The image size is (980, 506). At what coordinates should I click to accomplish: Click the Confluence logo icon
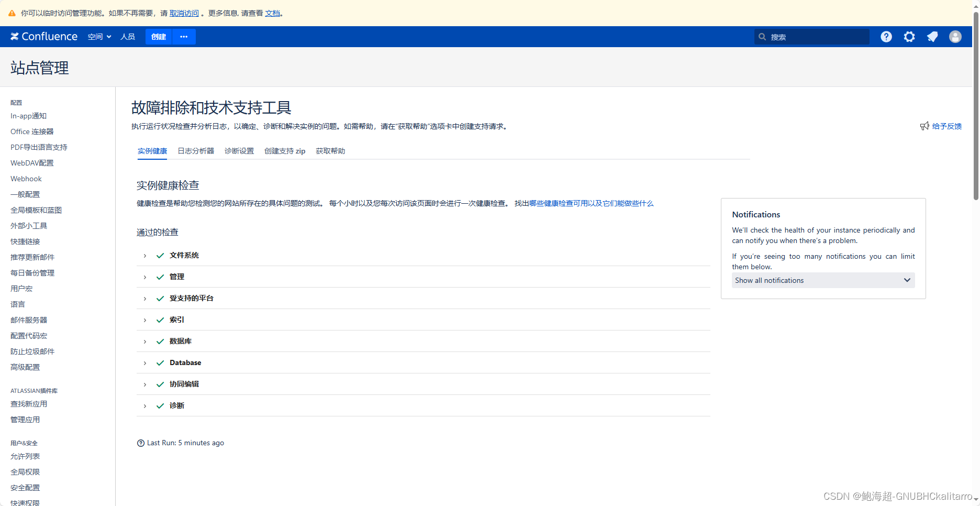(x=15, y=37)
